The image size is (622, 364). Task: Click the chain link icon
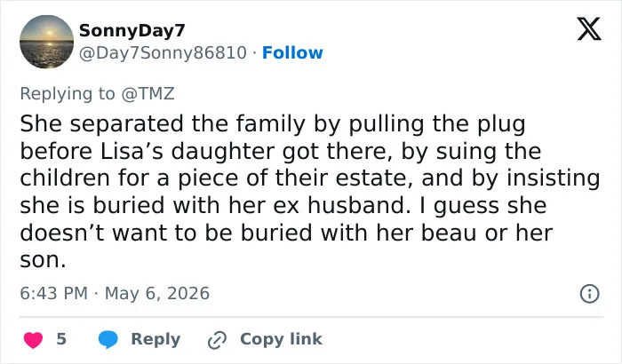218,340
